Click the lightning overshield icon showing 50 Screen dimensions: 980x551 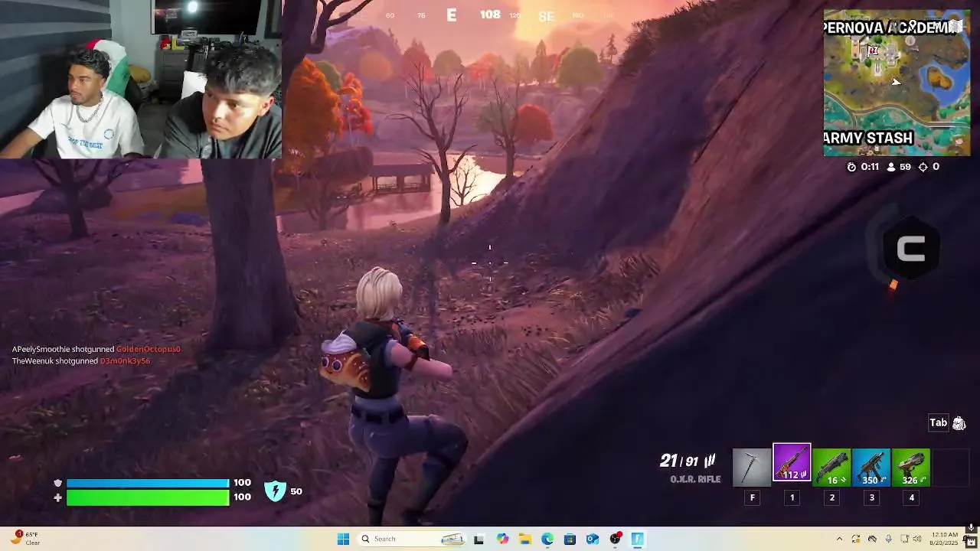(275, 491)
